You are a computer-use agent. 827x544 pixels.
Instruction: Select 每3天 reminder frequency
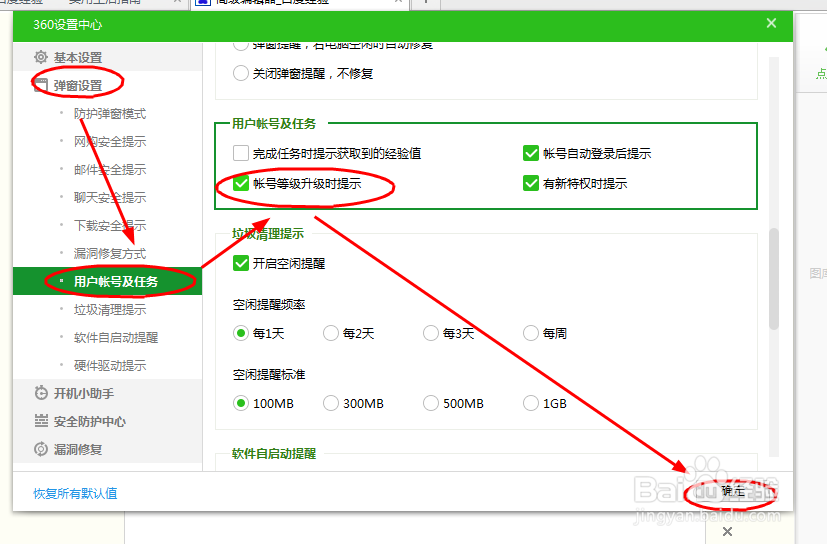(431, 333)
